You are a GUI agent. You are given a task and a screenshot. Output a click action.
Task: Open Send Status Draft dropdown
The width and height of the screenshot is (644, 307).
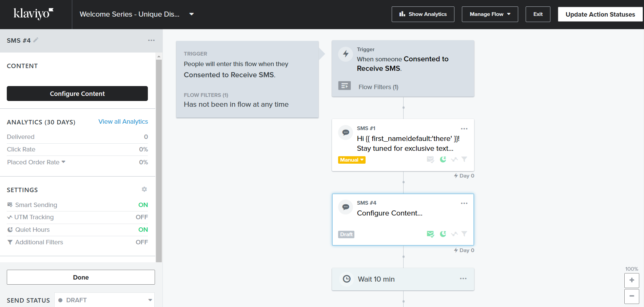104,300
